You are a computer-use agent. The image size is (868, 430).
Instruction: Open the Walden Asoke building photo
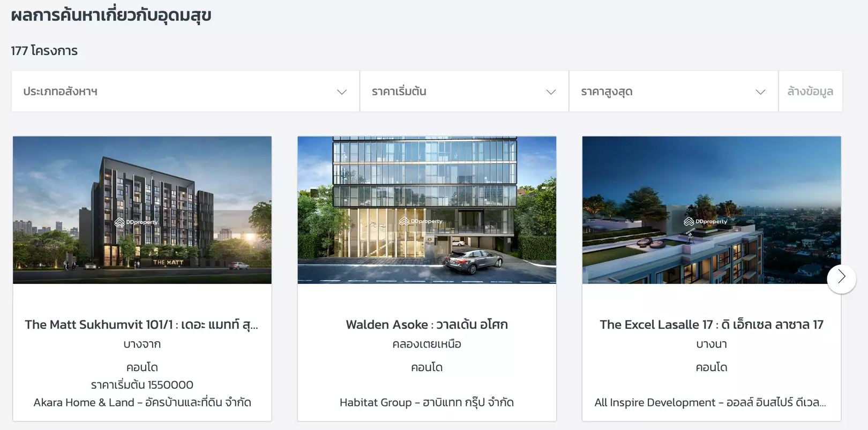[427, 210]
